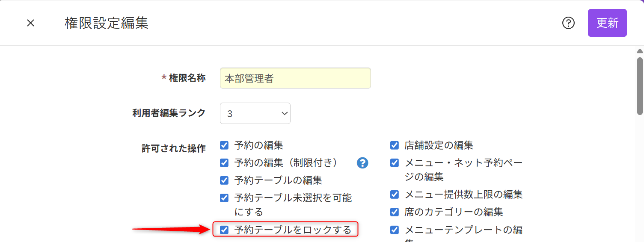Toggle メニュー提供数上限の編集 checkbox
The height and width of the screenshot is (242, 644).
tap(395, 195)
